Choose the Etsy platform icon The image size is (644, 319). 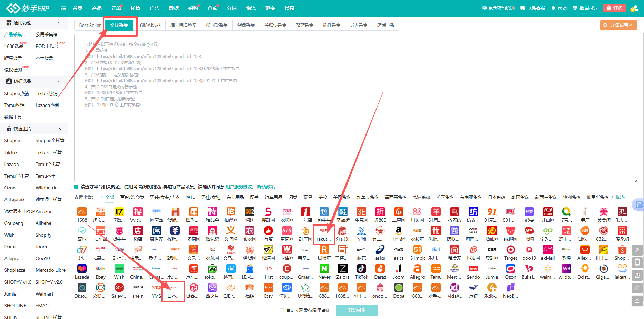(268, 288)
